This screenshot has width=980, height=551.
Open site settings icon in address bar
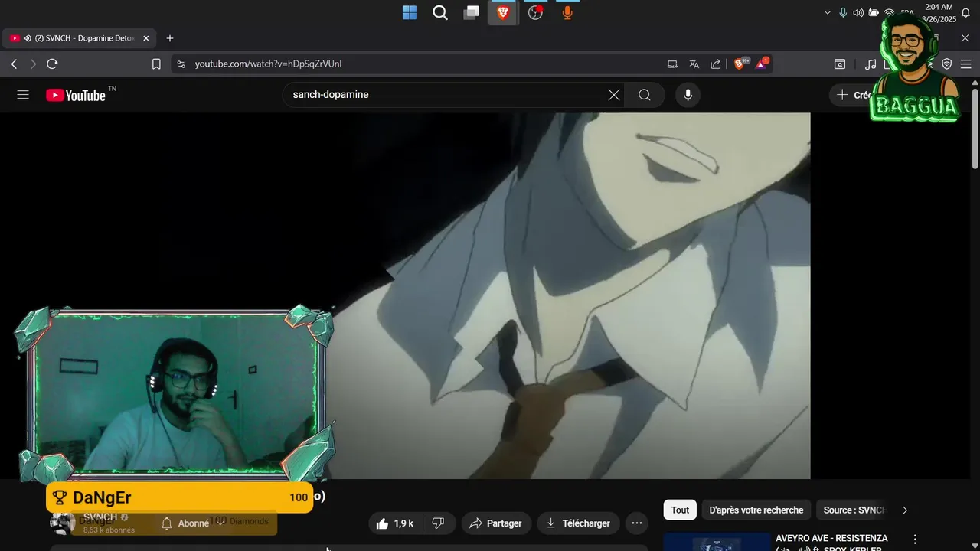pos(181,64)
